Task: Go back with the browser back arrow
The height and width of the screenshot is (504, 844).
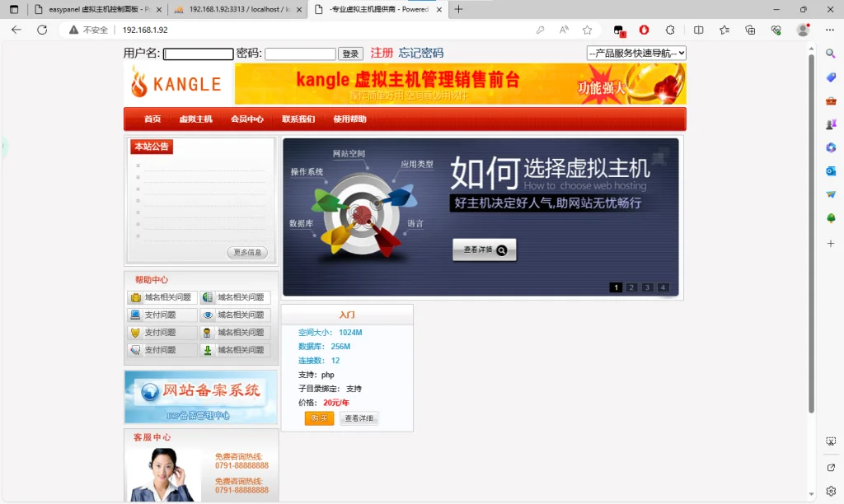Action: [x=16, y=30]
